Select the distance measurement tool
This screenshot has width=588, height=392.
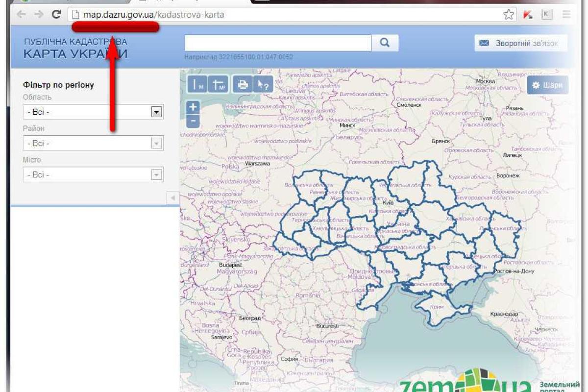click(x=197, y=84)
